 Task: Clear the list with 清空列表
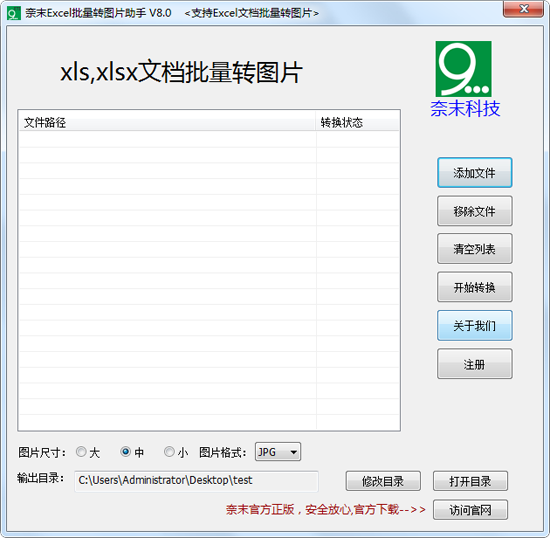475,249
